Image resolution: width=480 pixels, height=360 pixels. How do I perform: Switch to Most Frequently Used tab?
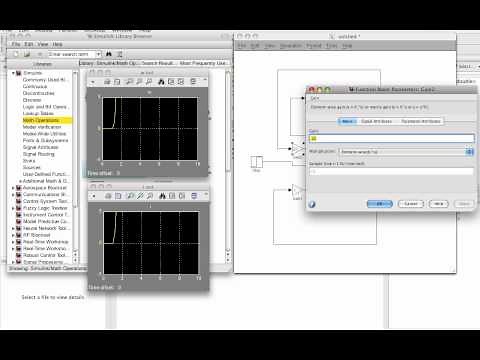[204, 63]
